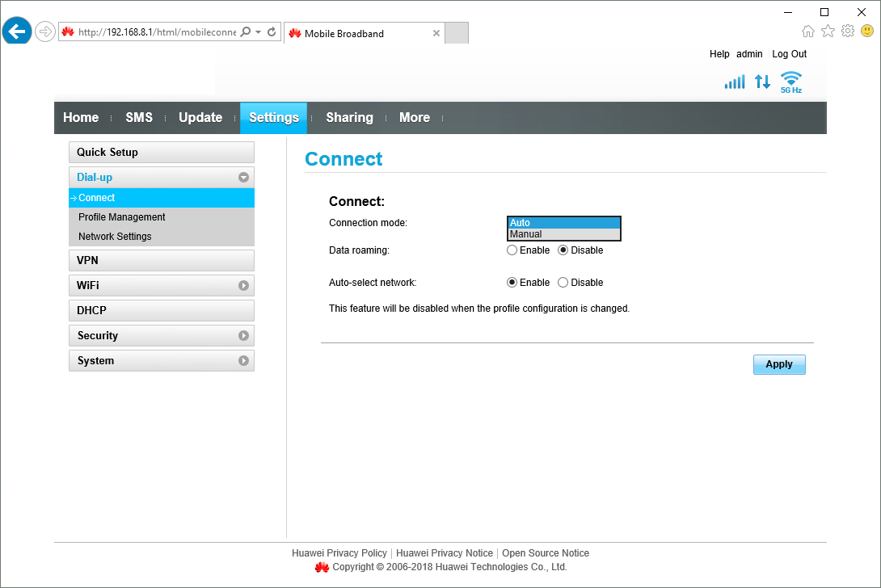Viewport: 881px width, 588px height.
Task: Click the Log Out link
Action: point(789,54)
